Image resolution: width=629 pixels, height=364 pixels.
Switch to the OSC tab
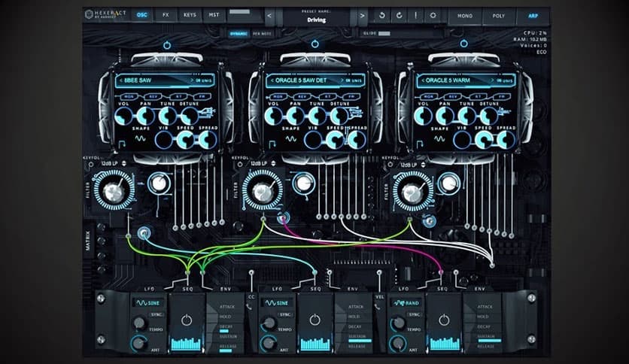(x=141, y=15)
